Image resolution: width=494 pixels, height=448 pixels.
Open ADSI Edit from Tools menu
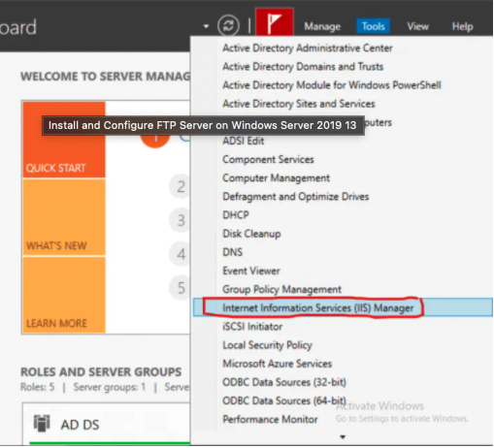244,141
